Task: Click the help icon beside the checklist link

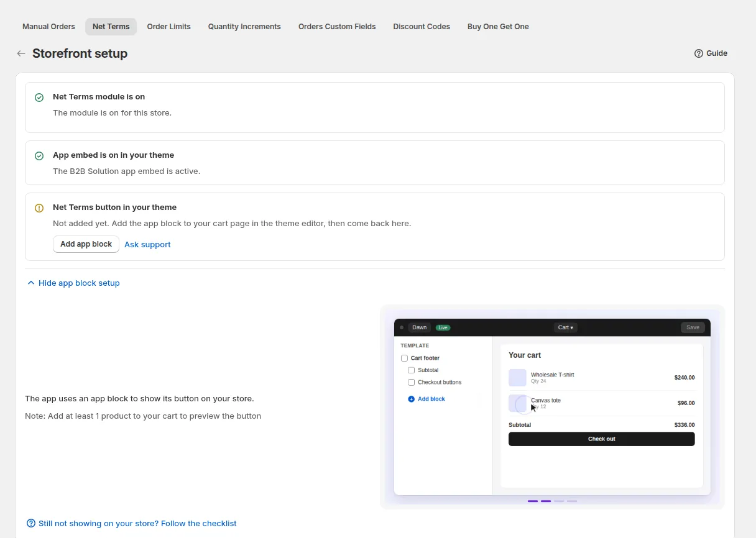Action: [31, 523]
